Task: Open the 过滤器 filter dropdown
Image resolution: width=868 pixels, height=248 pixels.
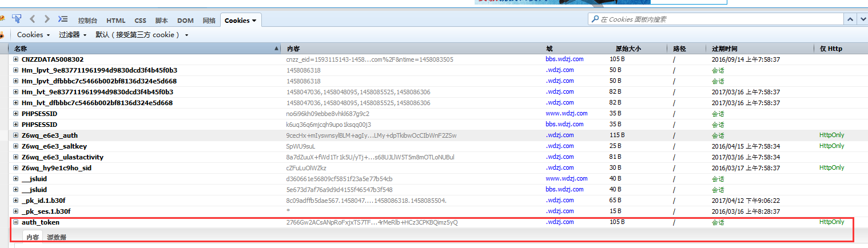Action: click(73, 35)
